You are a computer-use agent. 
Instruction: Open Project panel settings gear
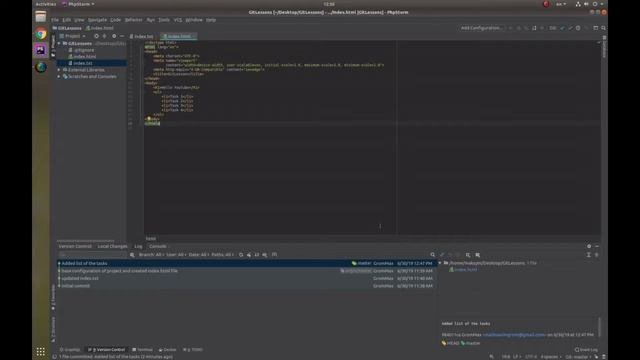[x=114, y=36]
